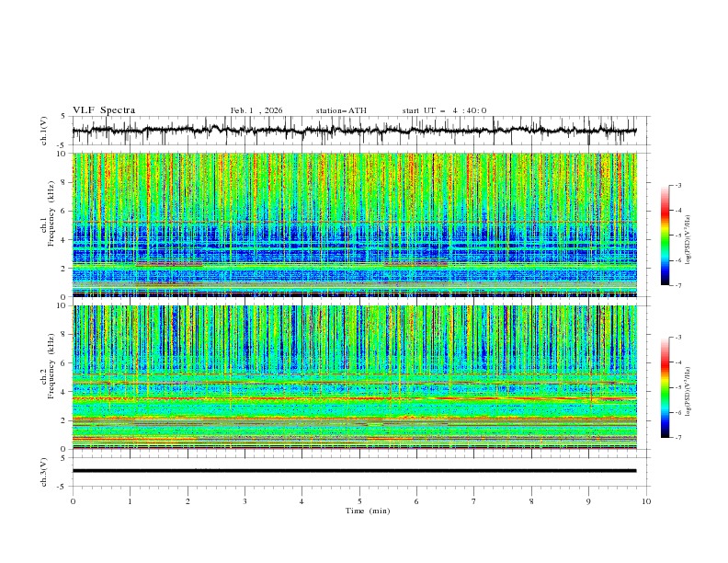Click the ch.3 flat waveform trace
Image resolution: width=728 pixels, height=563 pixels.
pyautogui.click(x=354, y=471)
